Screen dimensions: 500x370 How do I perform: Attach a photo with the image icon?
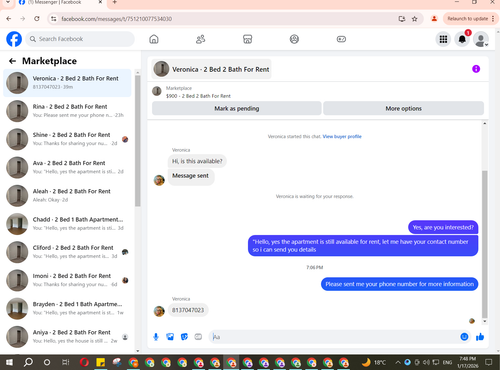[170, 337]
